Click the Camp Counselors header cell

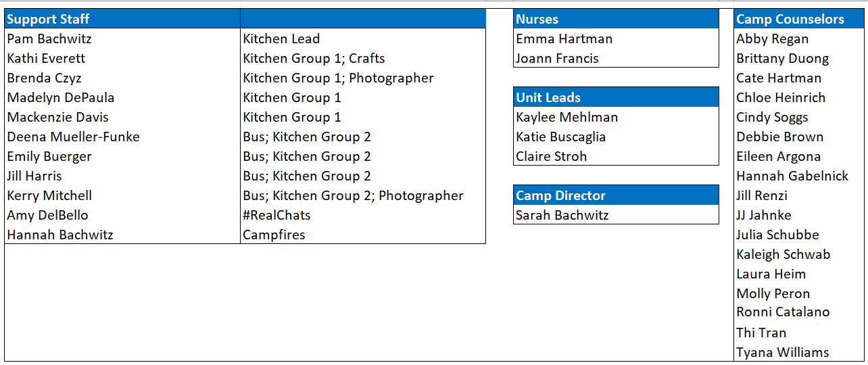coord(799,19)
